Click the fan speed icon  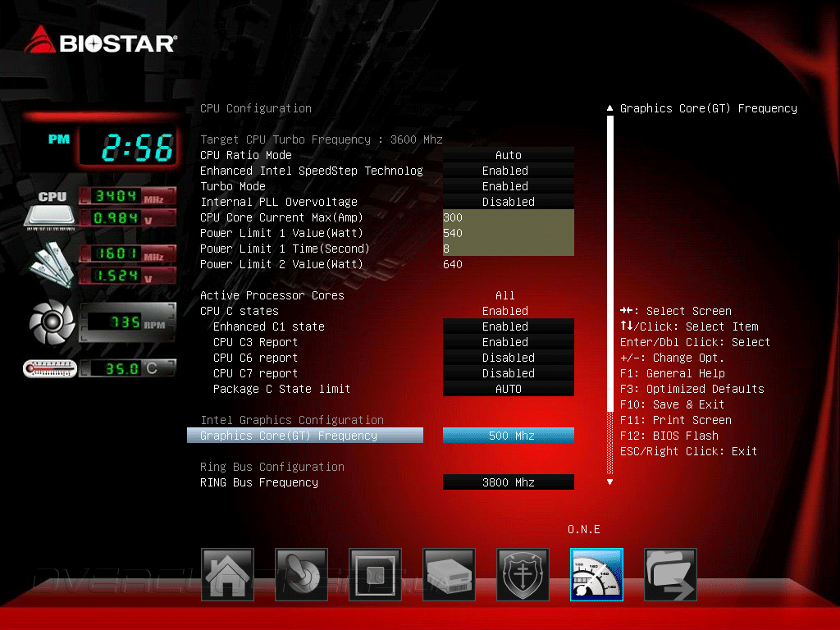point(52,322)
